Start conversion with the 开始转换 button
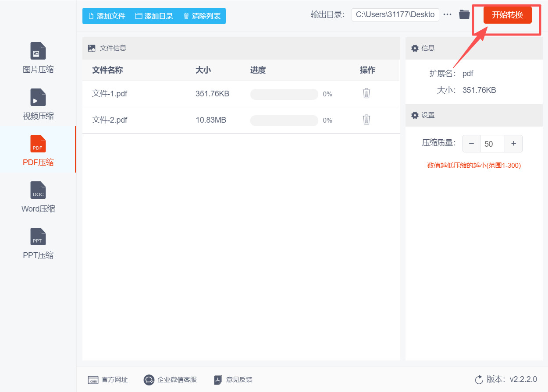Image resolution: width=548 pixels, height=392 pixels. click(507, 14)
